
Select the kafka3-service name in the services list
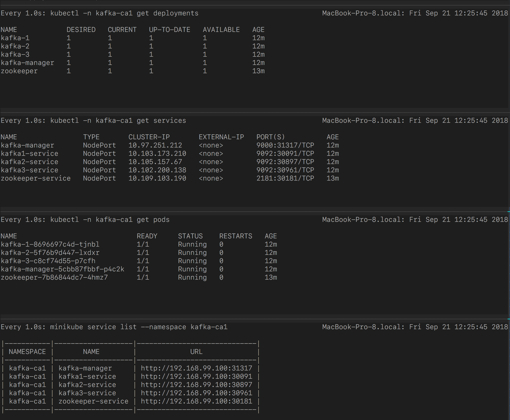[x=29, y=170]
